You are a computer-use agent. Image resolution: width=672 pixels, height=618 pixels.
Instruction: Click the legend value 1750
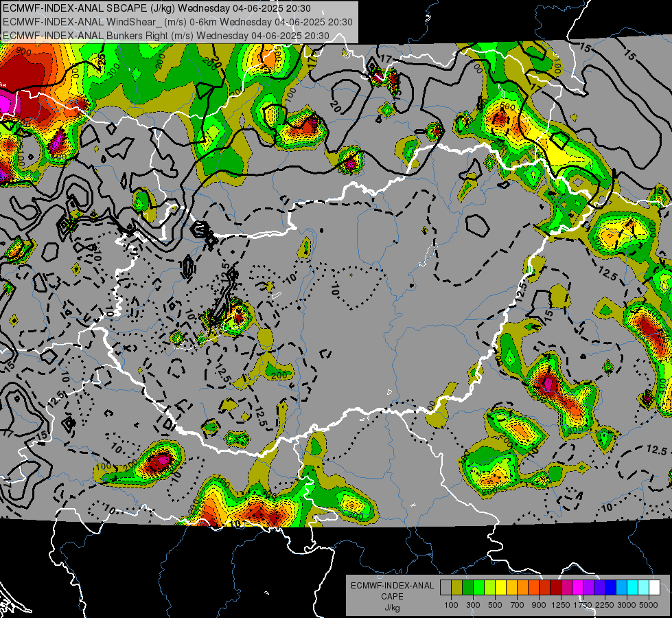[583, 605]
